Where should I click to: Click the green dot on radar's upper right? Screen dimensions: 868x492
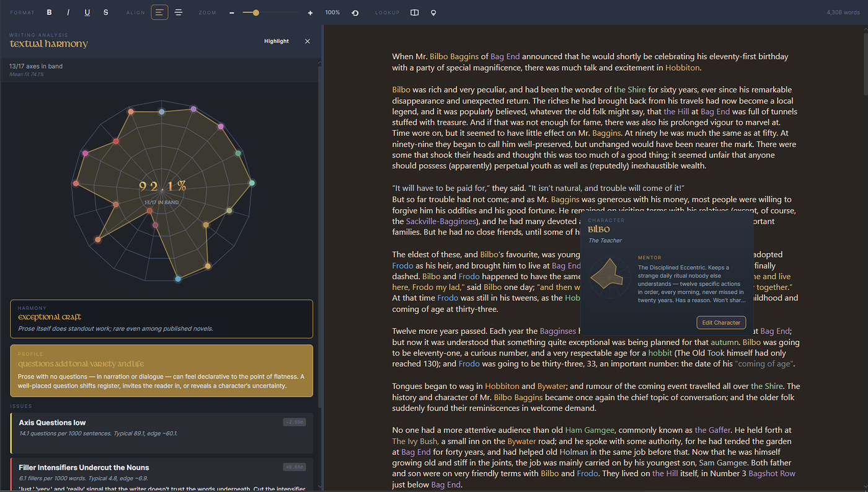pos(238,153)
